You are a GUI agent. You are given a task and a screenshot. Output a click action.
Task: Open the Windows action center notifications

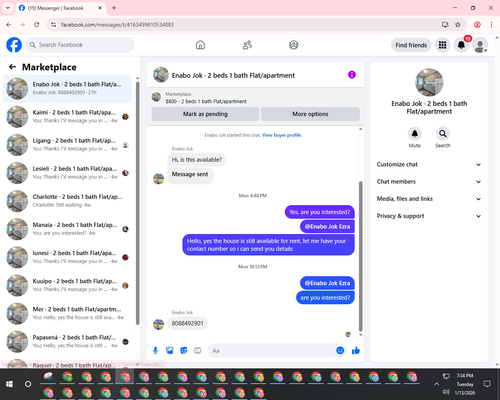coord(487,384)
